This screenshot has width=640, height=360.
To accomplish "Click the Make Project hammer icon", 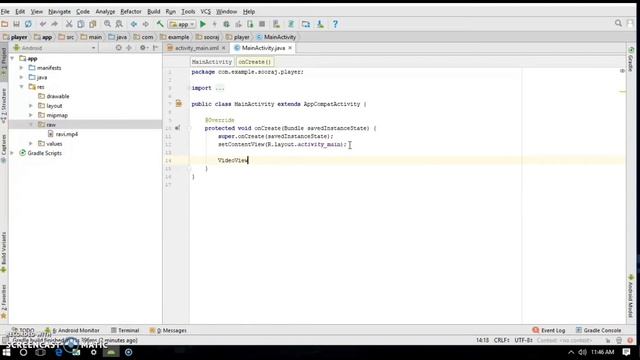I will [x=160, y=24].
